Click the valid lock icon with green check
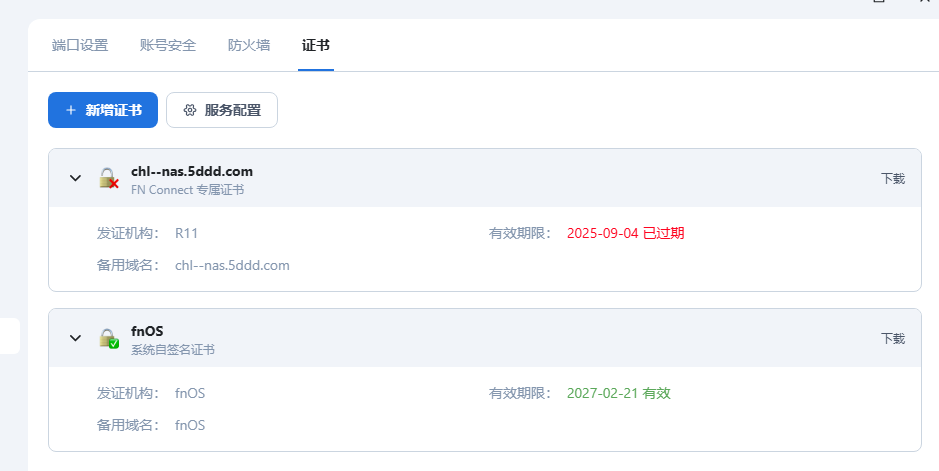Screen dimensions: 939x471 coord(108,339)
